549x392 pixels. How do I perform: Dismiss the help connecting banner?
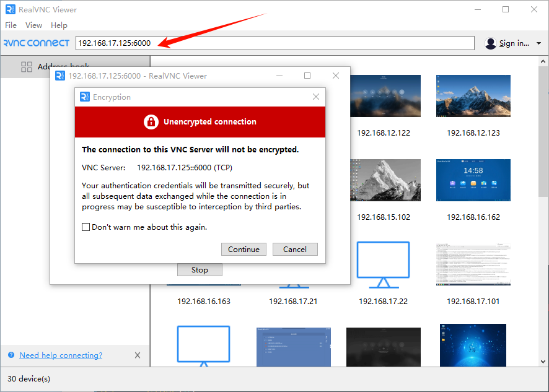[x=138, y=355]
